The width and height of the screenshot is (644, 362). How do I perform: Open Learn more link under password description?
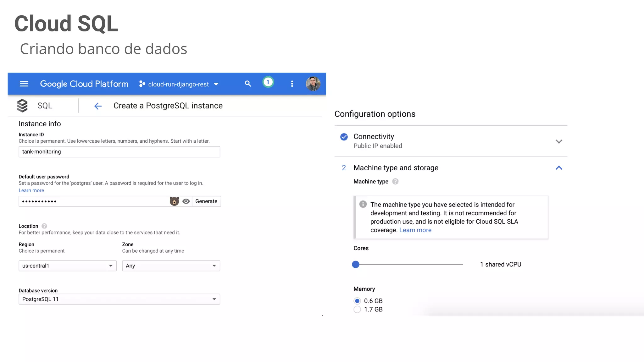(x=31, y=190)
